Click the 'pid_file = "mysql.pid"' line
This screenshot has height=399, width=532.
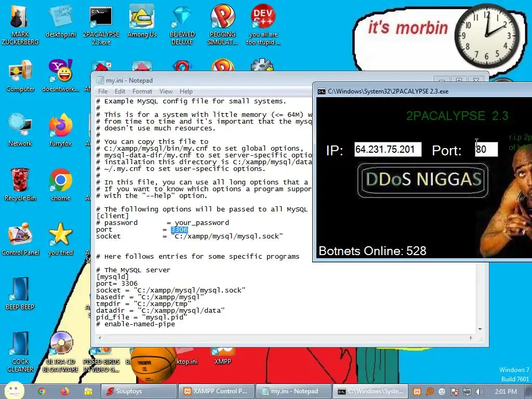(x=142, y=317)
